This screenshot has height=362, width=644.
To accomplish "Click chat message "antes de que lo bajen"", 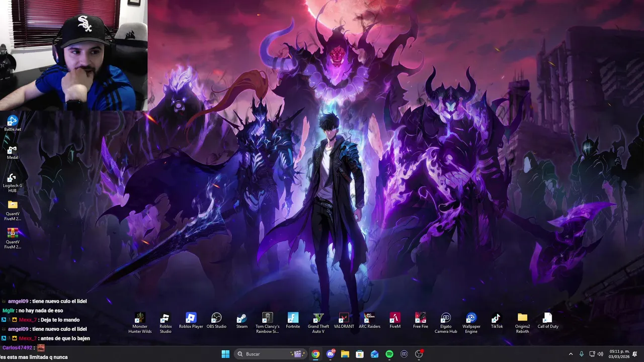I will coord(65,338).
